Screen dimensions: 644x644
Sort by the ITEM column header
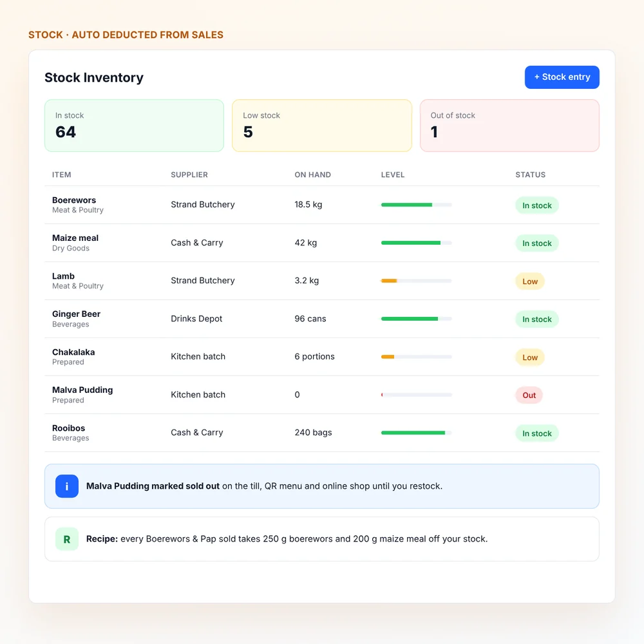[62, 175]
